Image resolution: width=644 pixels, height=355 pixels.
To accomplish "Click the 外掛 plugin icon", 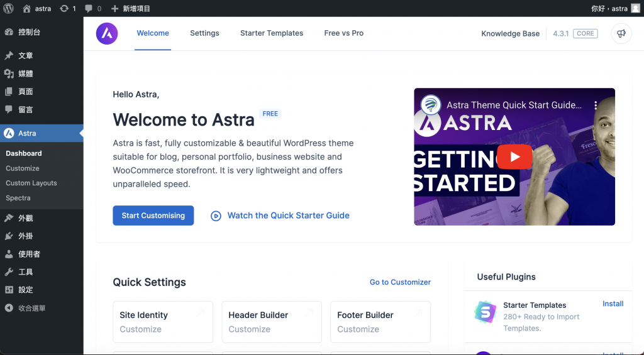I will [9, 236].
